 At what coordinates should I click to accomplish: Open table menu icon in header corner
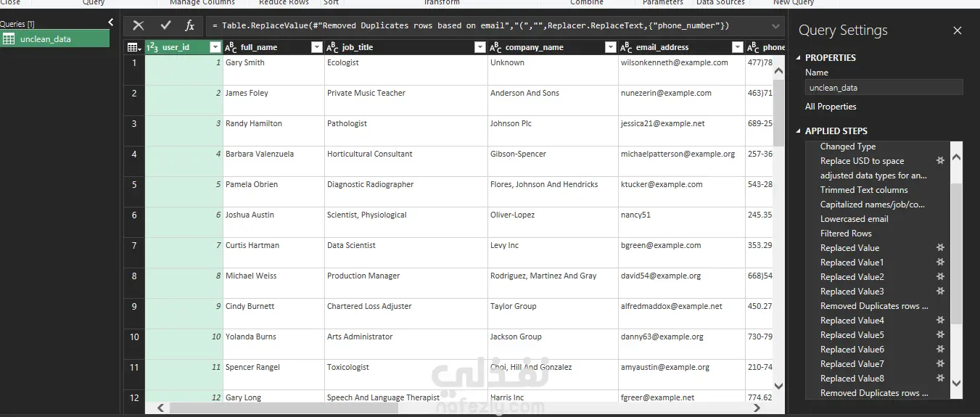[x=134, y=47]
